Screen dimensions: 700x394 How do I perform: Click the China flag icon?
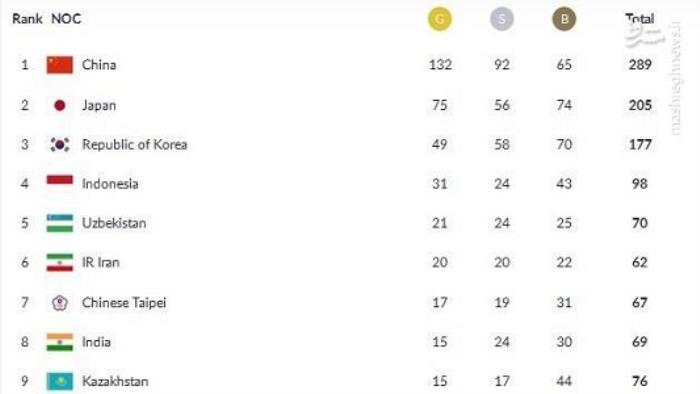[x=60, y=65]
